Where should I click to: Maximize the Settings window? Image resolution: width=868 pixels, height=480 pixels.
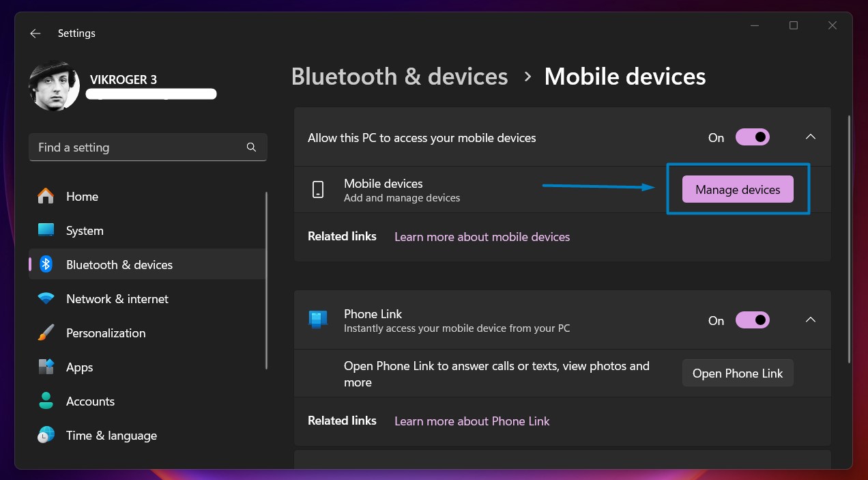point(794,25)
